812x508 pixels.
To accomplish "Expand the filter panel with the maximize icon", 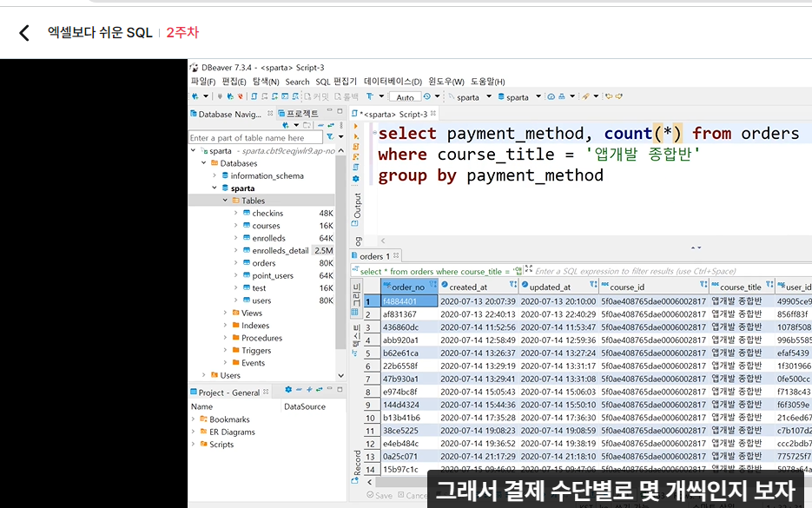I will [529, 268].
